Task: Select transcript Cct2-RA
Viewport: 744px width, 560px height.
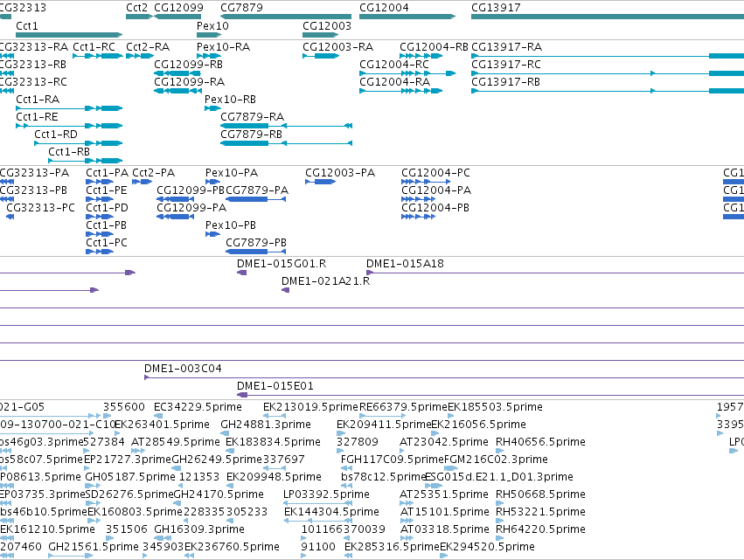Action: pyautogui.click(x=140, y=56)
